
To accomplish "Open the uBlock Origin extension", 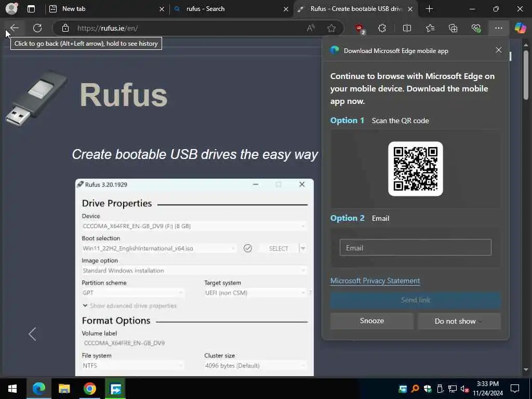I will pos(360,29).
